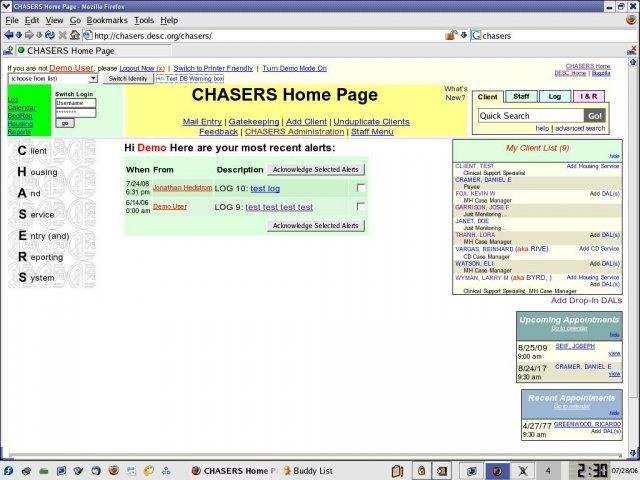Expand the 'choose from list' identity dropdown
This screenshot has width=640, height=480.
click(53, 78)
